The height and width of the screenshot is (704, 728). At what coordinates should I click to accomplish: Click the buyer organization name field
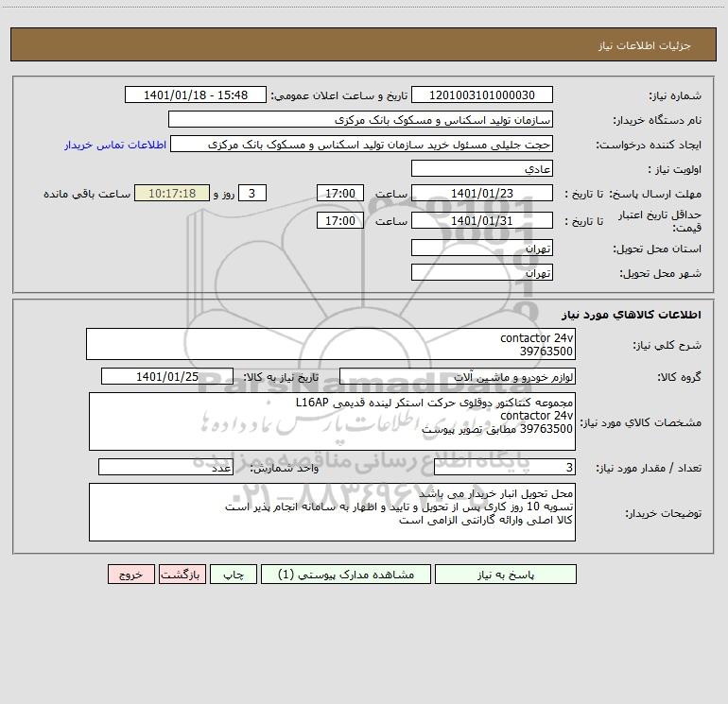360,119
